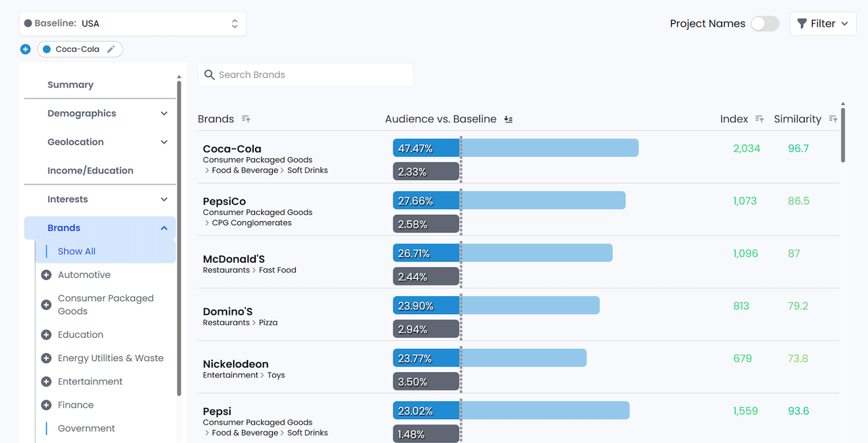Select the Government brand category
The height and width of the screenshot is (443, 868).
[87, 429]
